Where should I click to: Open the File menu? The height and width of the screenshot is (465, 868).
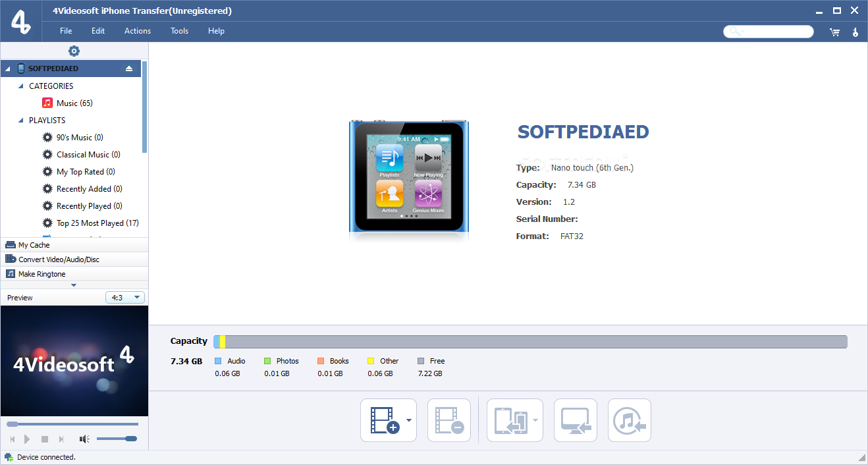click(66, 31)
